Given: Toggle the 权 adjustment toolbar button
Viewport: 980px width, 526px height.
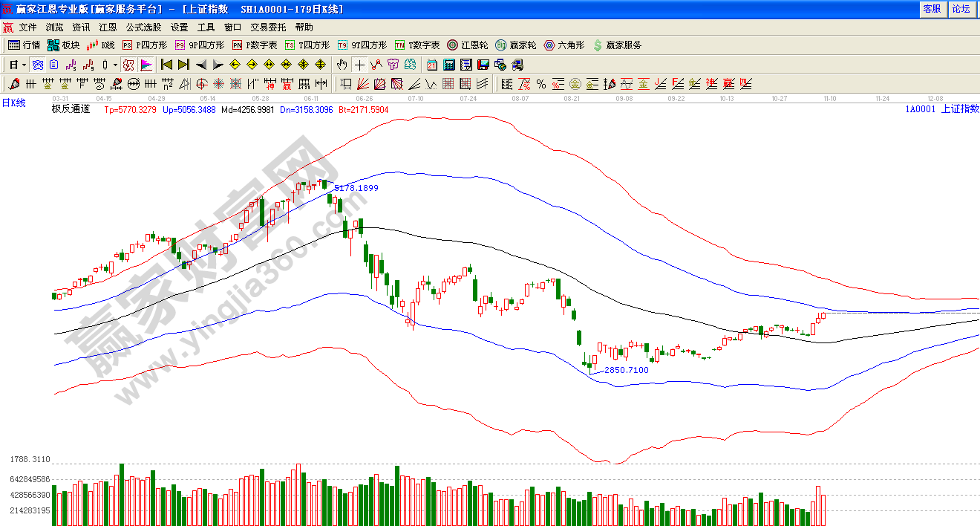Looking at the screenshot, I should pos(128,65).
